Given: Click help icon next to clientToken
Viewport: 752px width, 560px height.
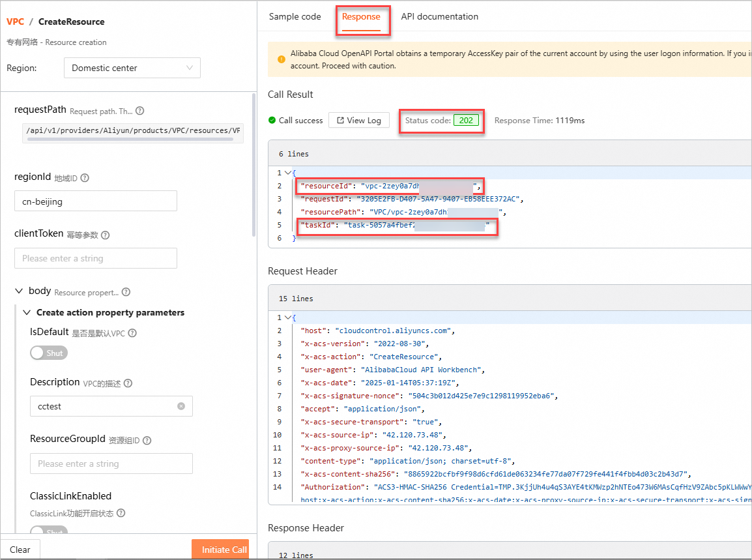Looking at the screenshot, I should pyautogui.click(x=106, y=235).
